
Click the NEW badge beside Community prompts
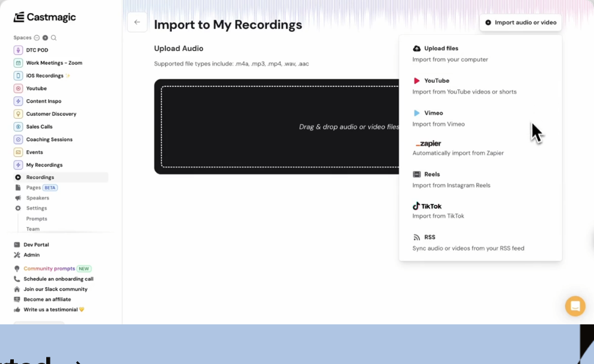[83, 268]
